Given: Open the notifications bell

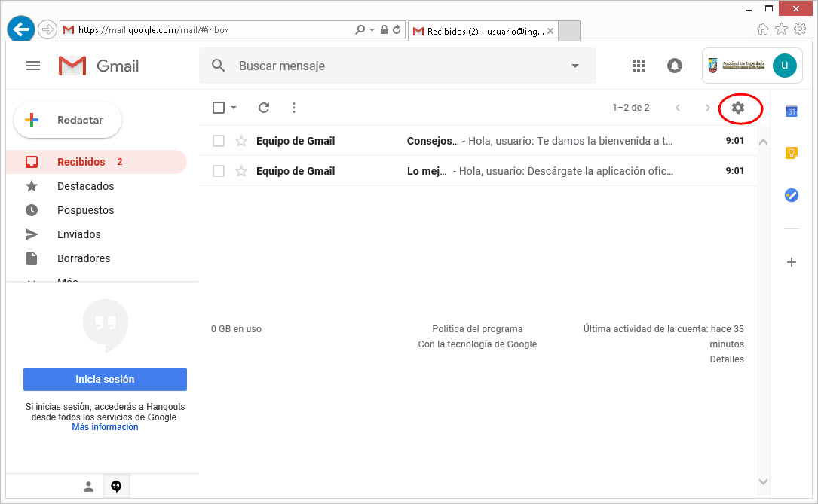Looking at the screenshot, I should coord(675,66).
